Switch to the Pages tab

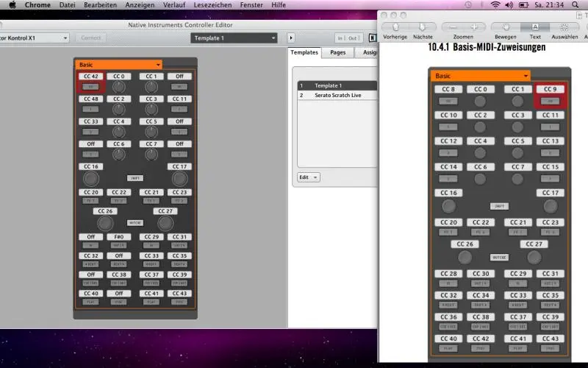pyautogui.click(x=338, y=53)
